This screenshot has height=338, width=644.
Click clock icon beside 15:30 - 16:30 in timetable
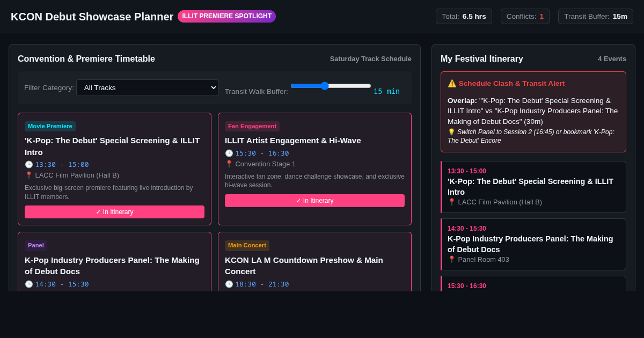(229, 153)
